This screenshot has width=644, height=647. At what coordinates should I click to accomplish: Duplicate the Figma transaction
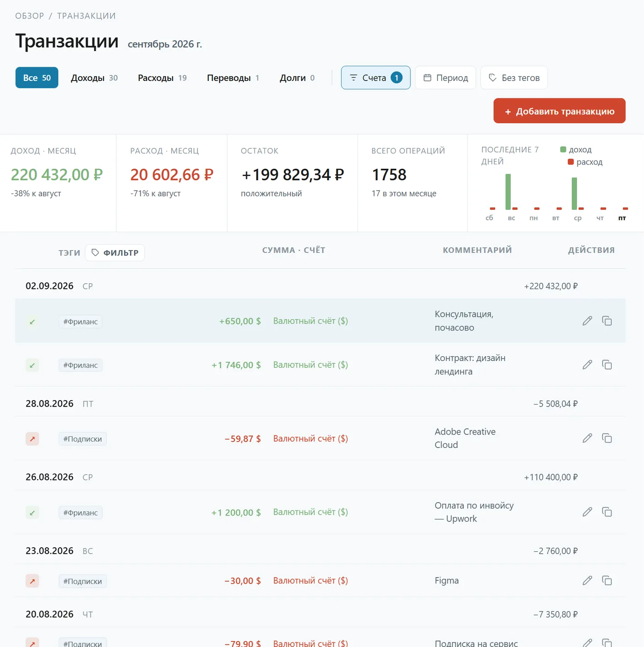click(607, 580)
